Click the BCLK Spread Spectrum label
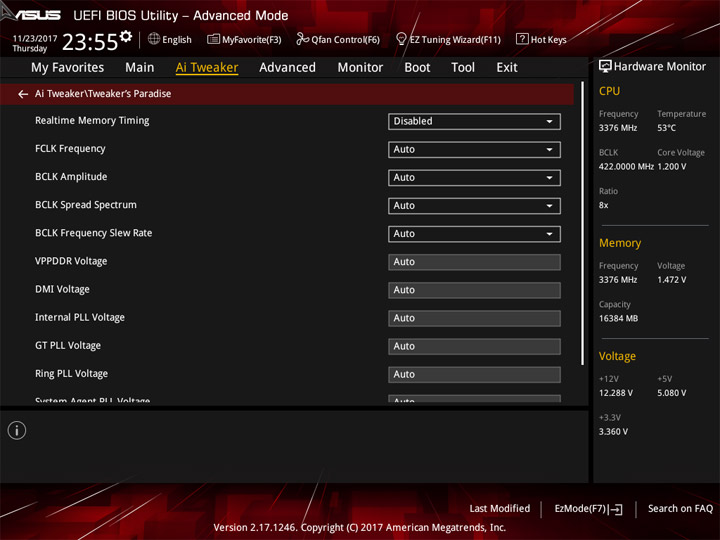This screenshot has height=540, width=720. click(86, 205)
